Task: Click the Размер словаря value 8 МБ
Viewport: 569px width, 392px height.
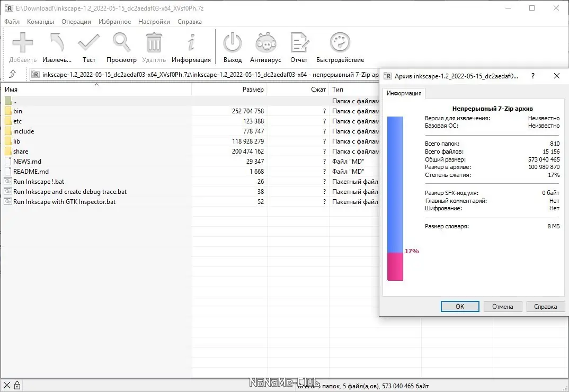Action: click(554, 226)
